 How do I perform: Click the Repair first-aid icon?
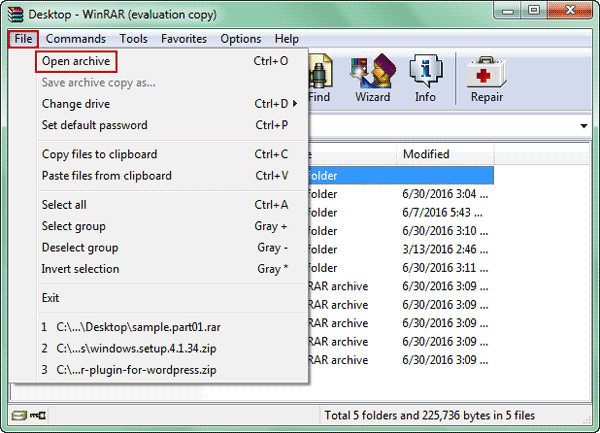pos(487,78)
